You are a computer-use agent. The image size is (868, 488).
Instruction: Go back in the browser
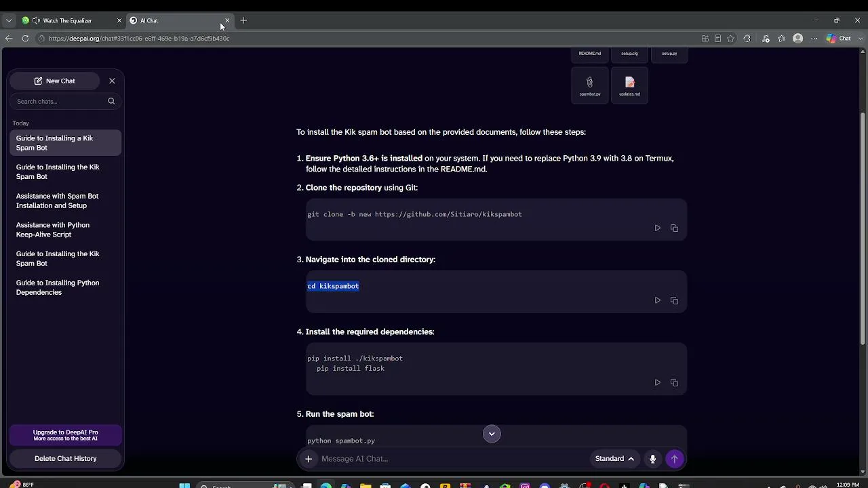[x=9, y=39]
